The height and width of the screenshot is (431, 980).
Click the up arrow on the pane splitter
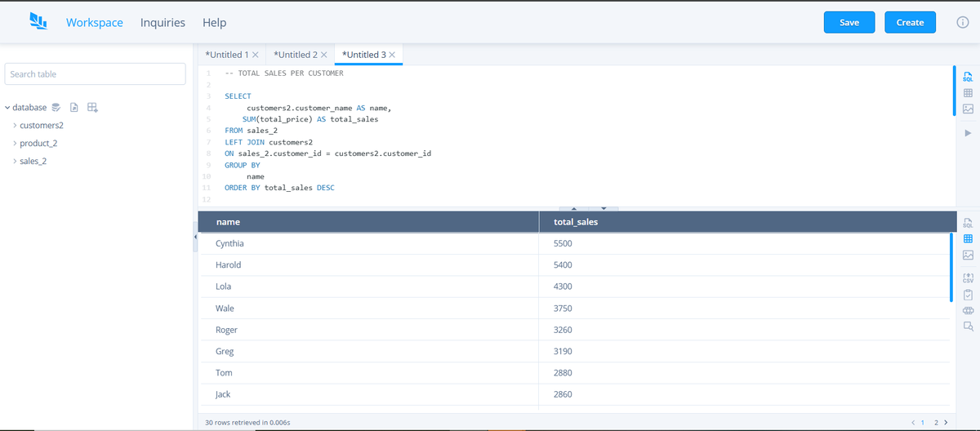click(573, 207)
